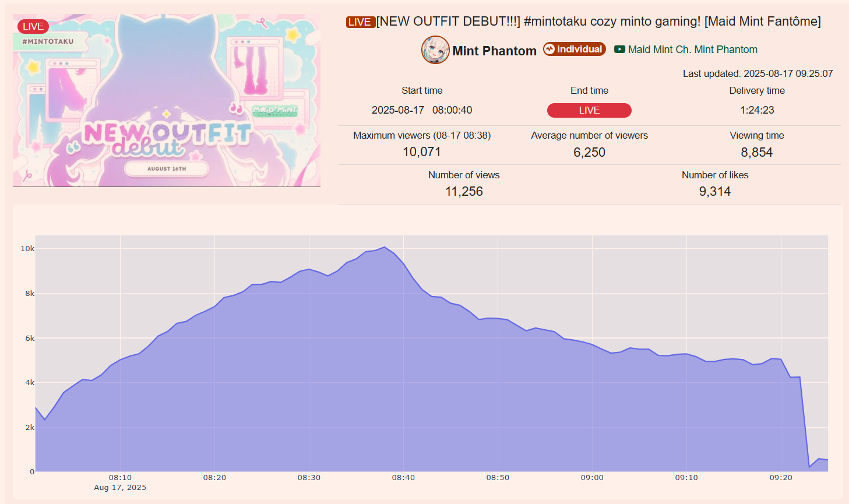Click the Delivery time label

point(757,90)
